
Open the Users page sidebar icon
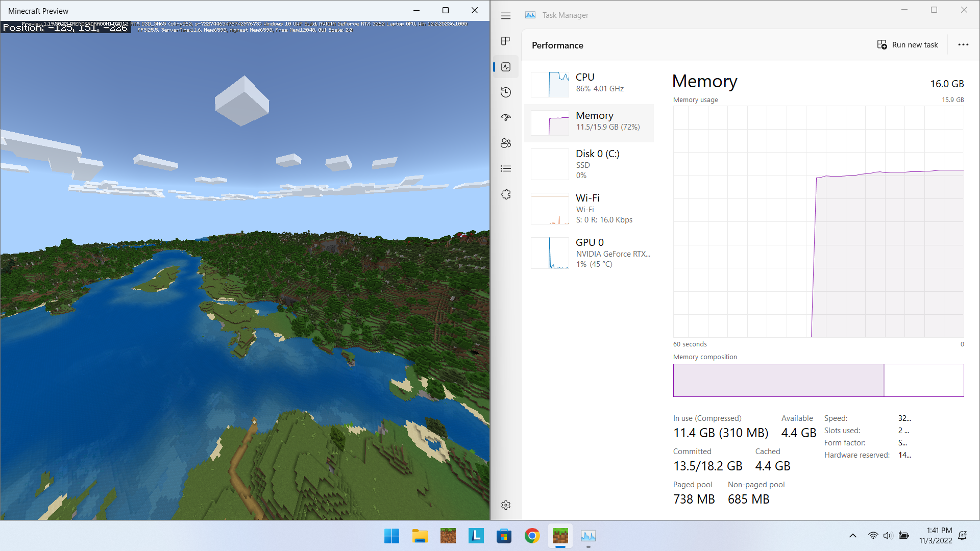pos(506,143)
